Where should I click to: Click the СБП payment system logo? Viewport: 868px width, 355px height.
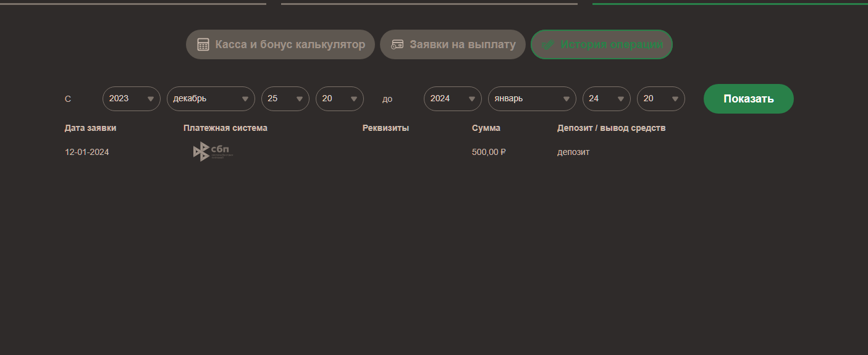point(213,151)
